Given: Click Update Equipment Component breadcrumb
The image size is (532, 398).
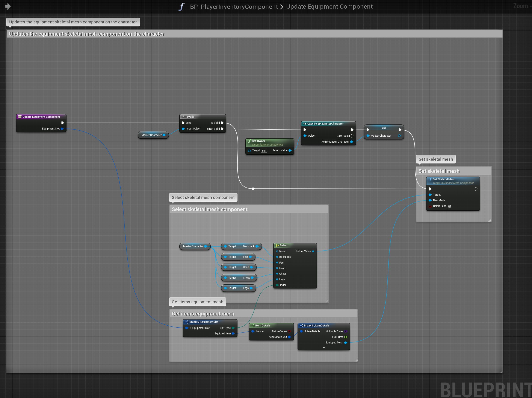Looking at the screenshot, I should [329, 7].
